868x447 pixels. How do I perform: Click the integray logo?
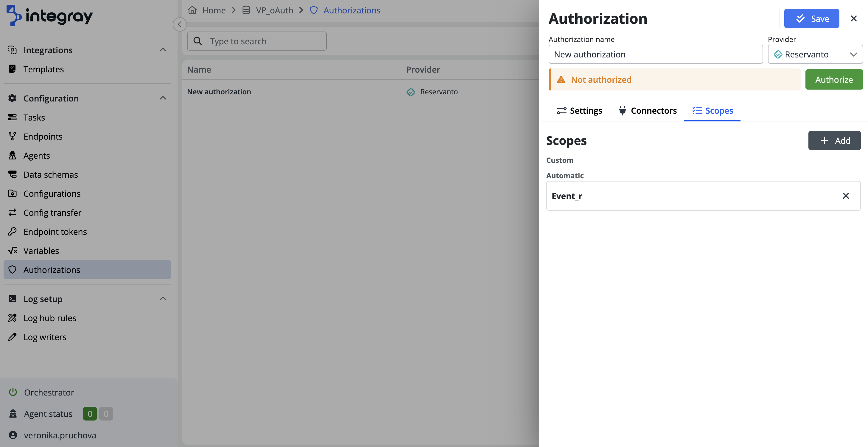point(49,15)
